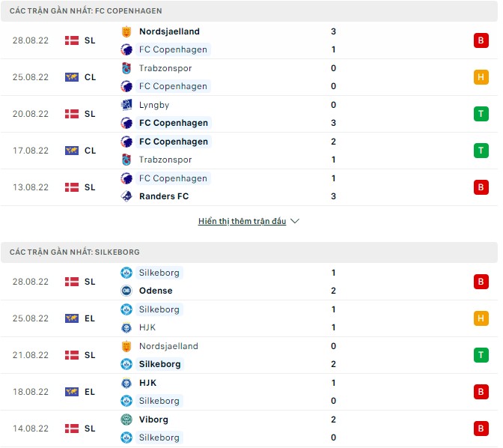This screenshot has width=503, height=448.
Task: Click the Lyngby club crest icon
Action: pyautogui.click(x=126, y=105)
